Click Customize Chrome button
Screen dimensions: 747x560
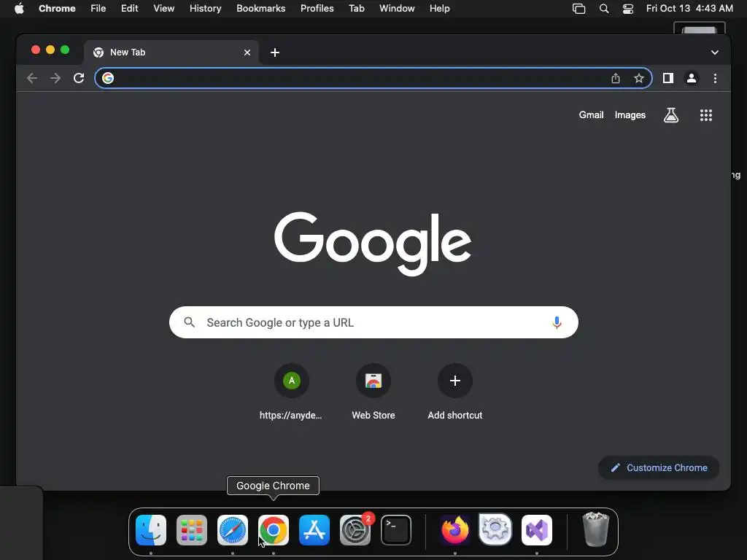tap(659, 467)
